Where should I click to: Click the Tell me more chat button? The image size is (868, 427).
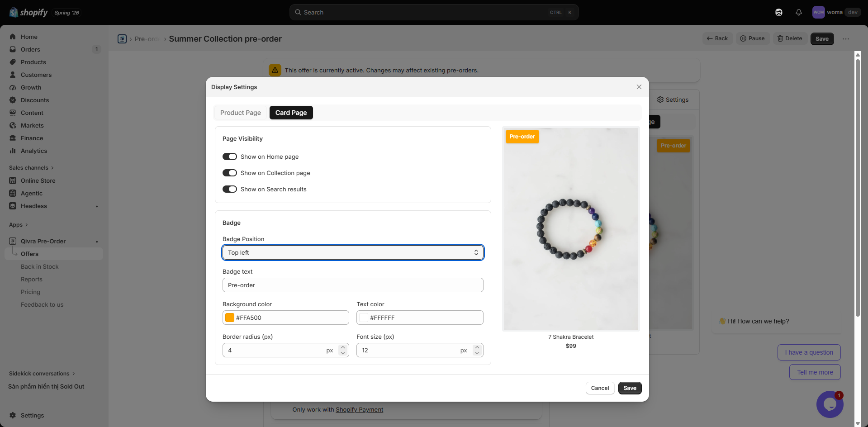pyautogui.click(x=815, y=372)
